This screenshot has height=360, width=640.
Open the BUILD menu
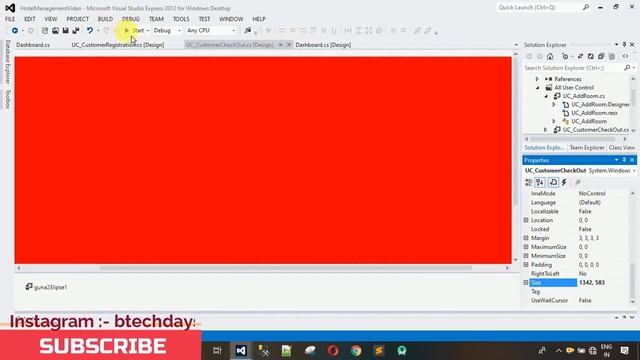(105, 19)
